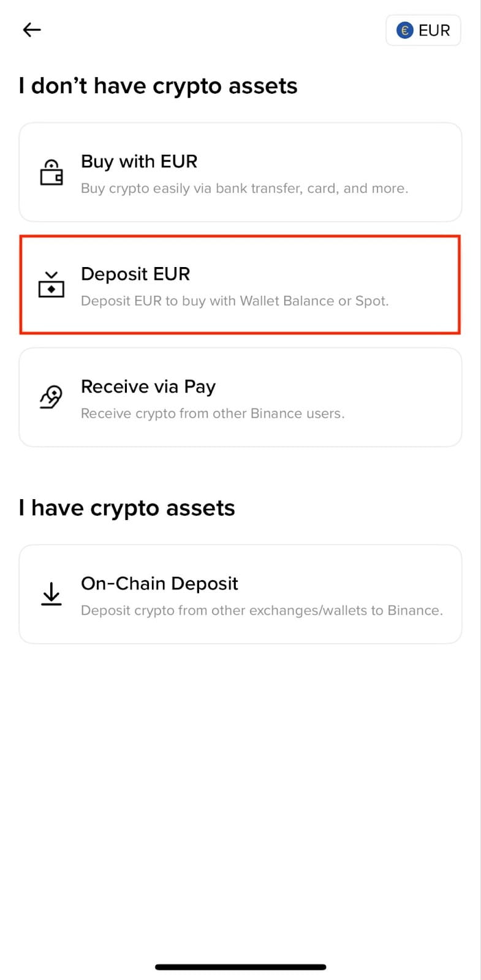Tap the blue euro coin icon
481x980 pixels.
coord(405,30)
